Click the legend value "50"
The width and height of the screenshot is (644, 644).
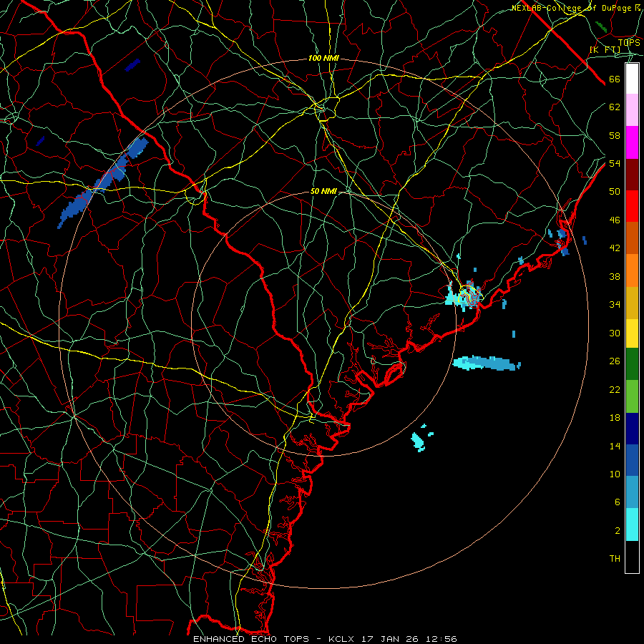coord(615,191)
